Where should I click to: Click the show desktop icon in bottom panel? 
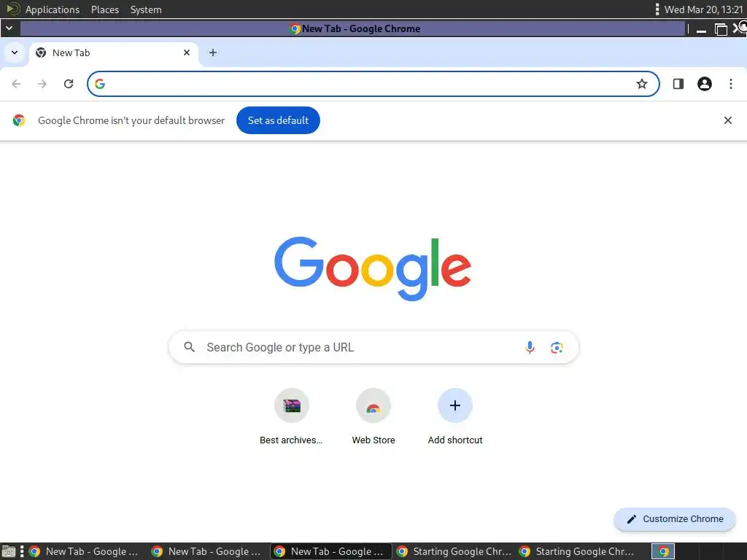[x=9, y=551]
